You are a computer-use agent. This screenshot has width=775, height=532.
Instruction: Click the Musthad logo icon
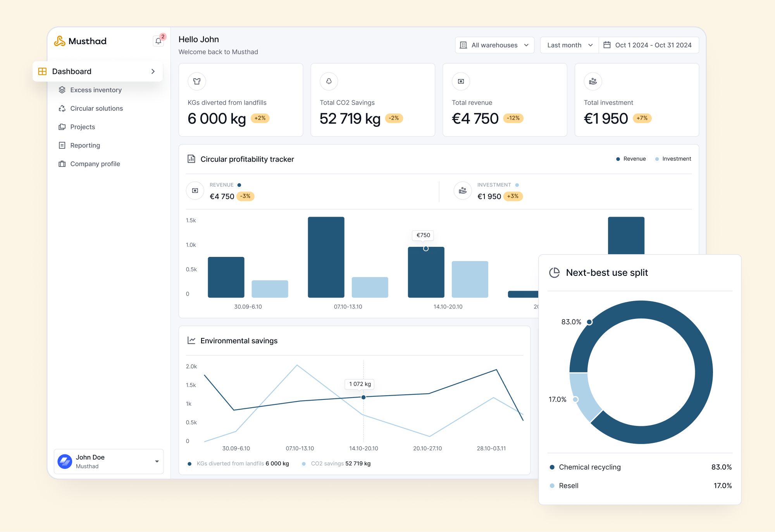pos(60,40)
